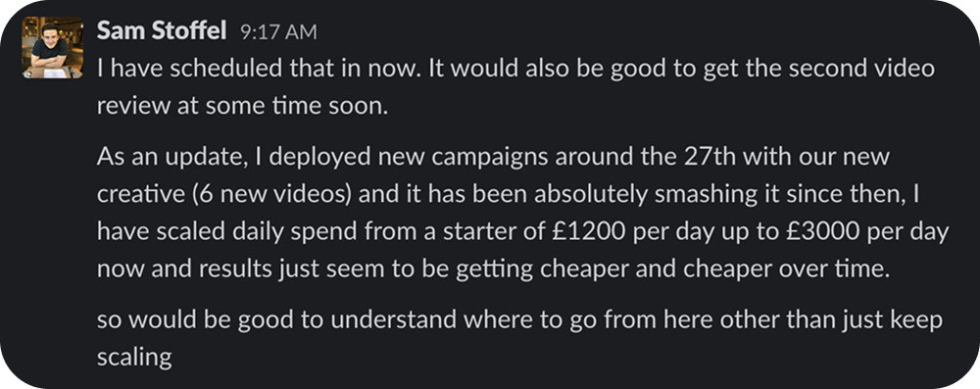Screen dimensions: 980x389
Task: Open Sam Stoffel's profile picture avatar
Action: point(53,48)
